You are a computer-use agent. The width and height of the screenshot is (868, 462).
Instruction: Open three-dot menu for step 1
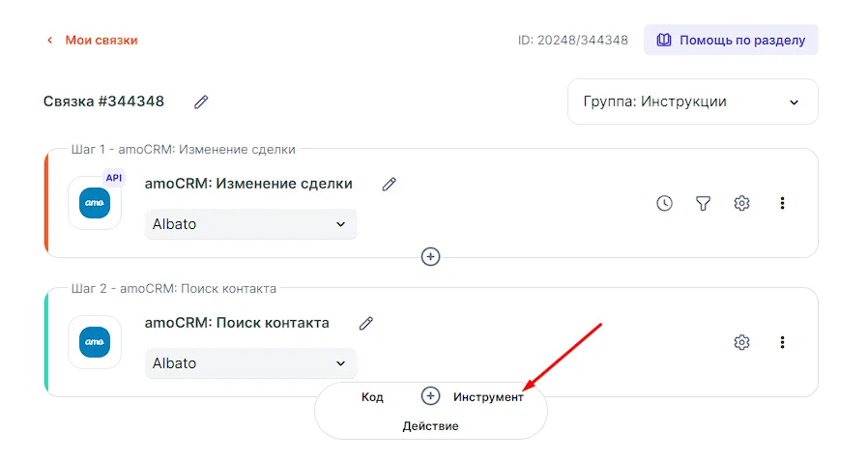tap(782, 203)
